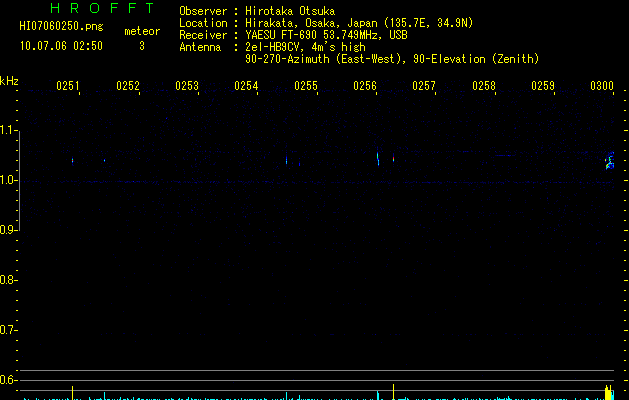Click the large echo burst at 0300
Image resolution: width=629 pixels, height=400 pixels.
click(610, 161)
